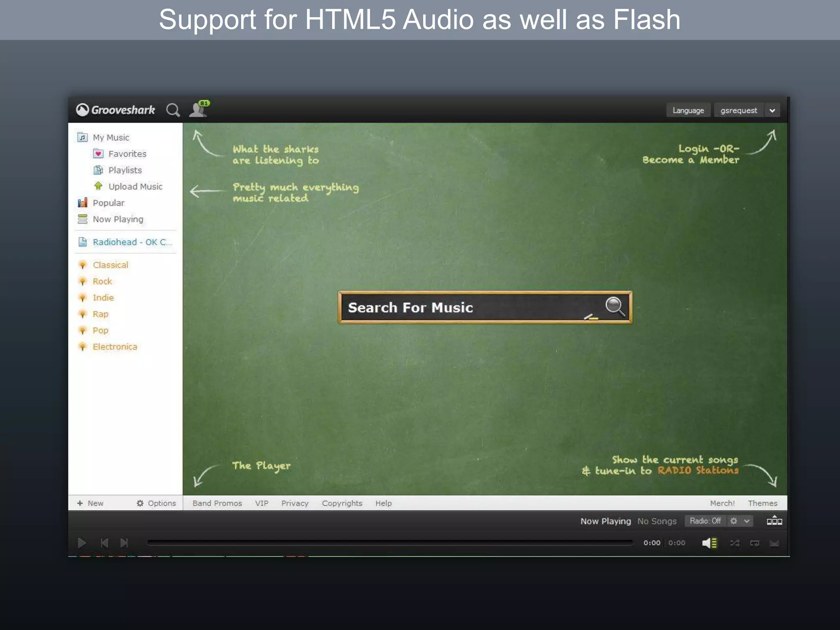
Task: Toggle the crossfade icon in the player
Action: tap(774, 543)
